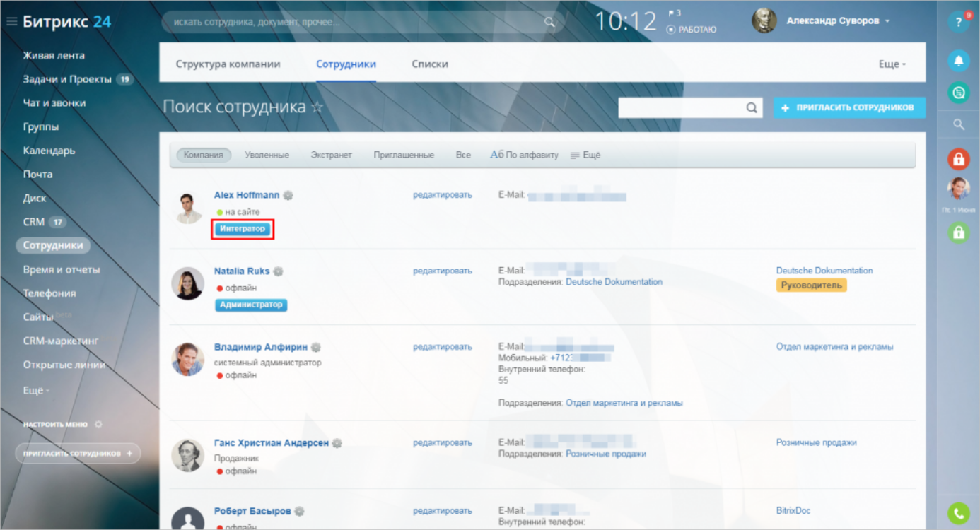Open Розничные продажи department link on right
The width and height of the screenshot is (980, 530).
coord(816,442)
